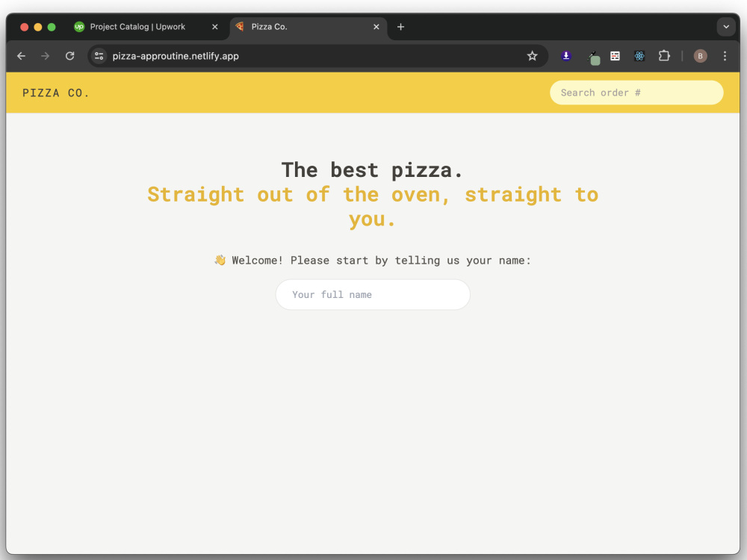Screen dimensions: 747x560
Task: Reload the Pizza Co. page
Action: pos(69,56)
